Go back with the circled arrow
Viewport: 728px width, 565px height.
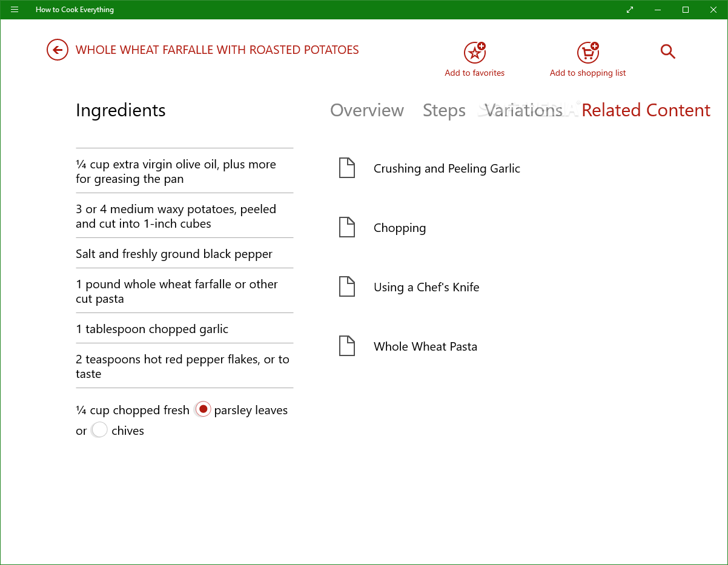[58, 50]
